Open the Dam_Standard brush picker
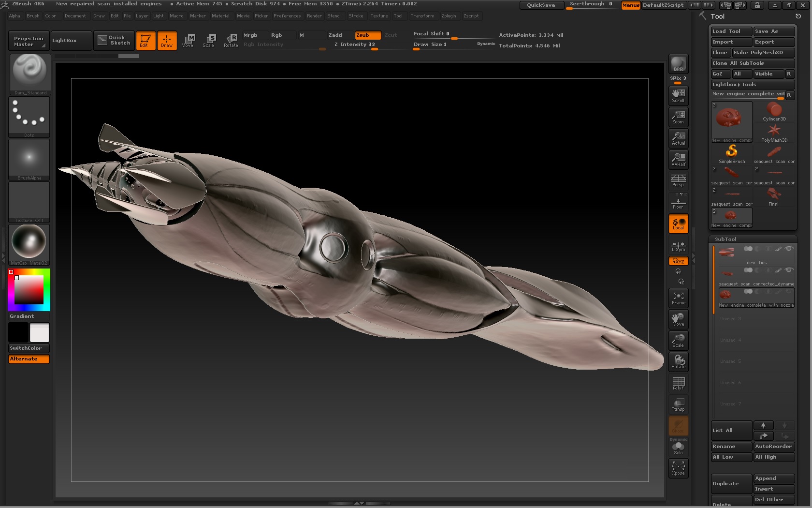 click(30, 74)
